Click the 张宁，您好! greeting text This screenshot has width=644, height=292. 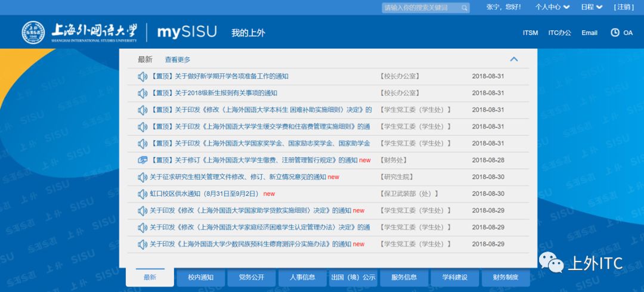point(503,7)
